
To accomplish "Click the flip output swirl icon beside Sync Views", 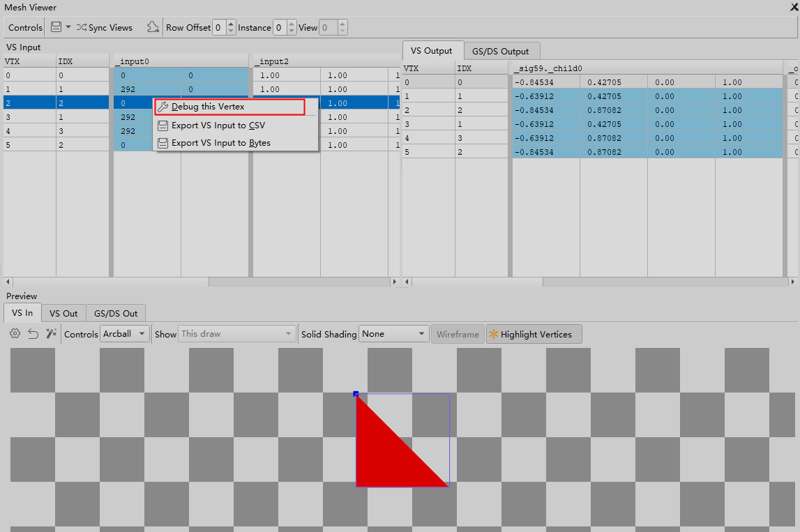I will (x=153, y=27).
